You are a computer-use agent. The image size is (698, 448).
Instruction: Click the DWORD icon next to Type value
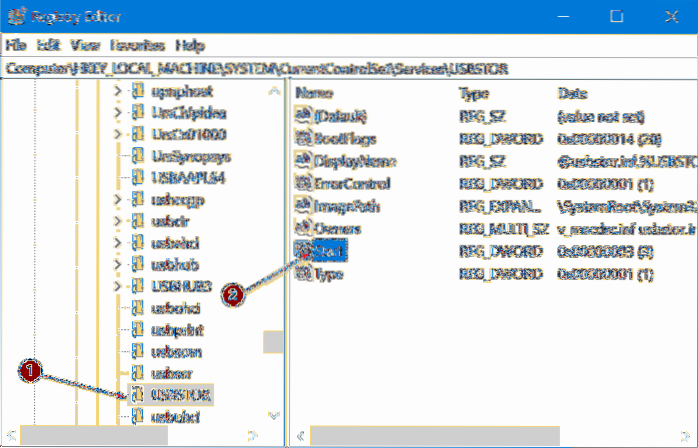click(x=303, y=273)
